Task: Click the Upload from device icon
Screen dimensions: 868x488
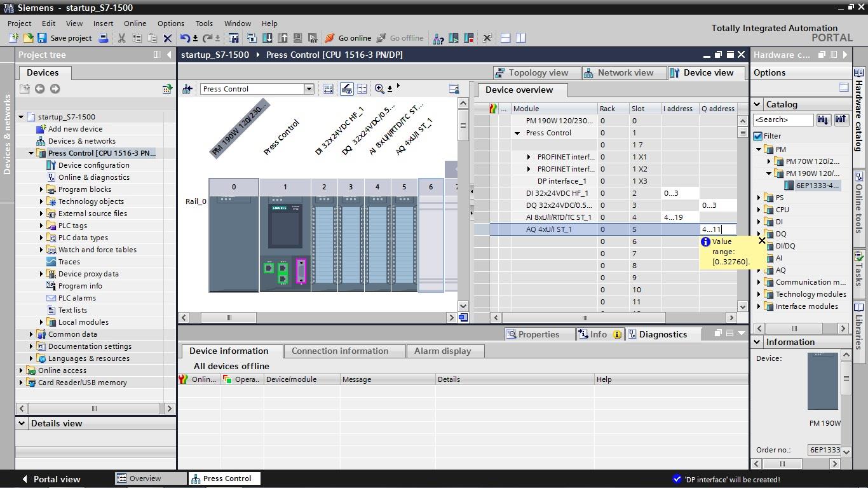Action: coord(282,38)
